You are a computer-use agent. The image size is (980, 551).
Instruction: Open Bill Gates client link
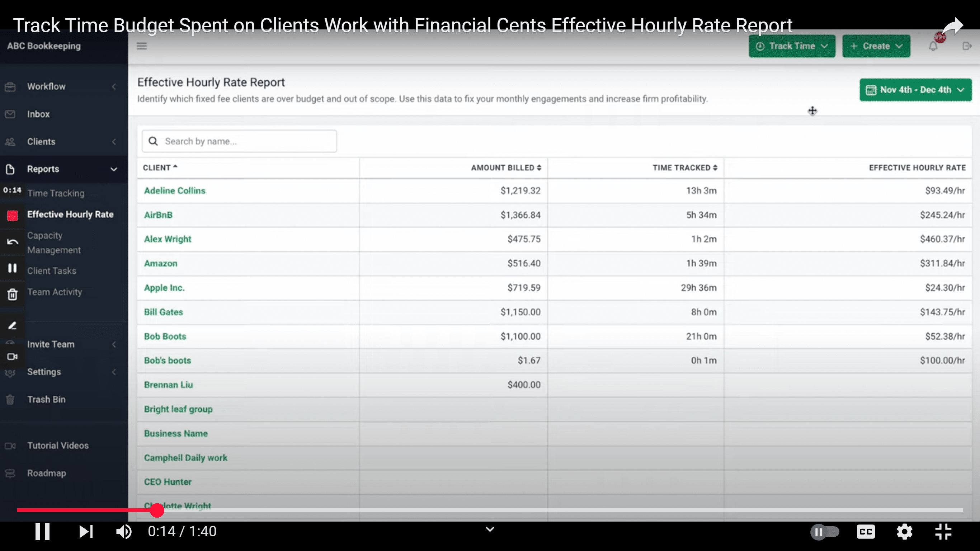click(163, 312)
